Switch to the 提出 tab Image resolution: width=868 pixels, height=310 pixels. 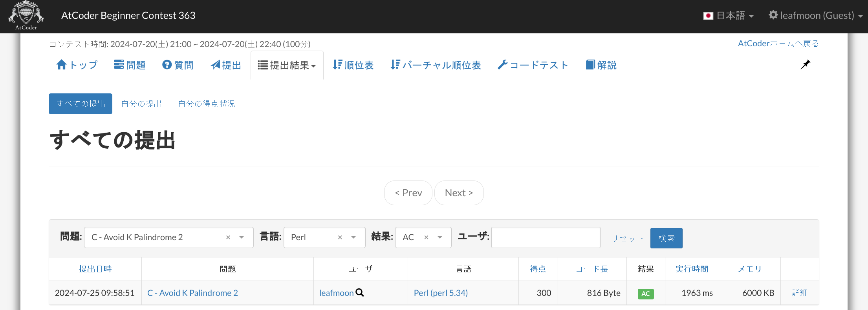[x=226, y=65]
